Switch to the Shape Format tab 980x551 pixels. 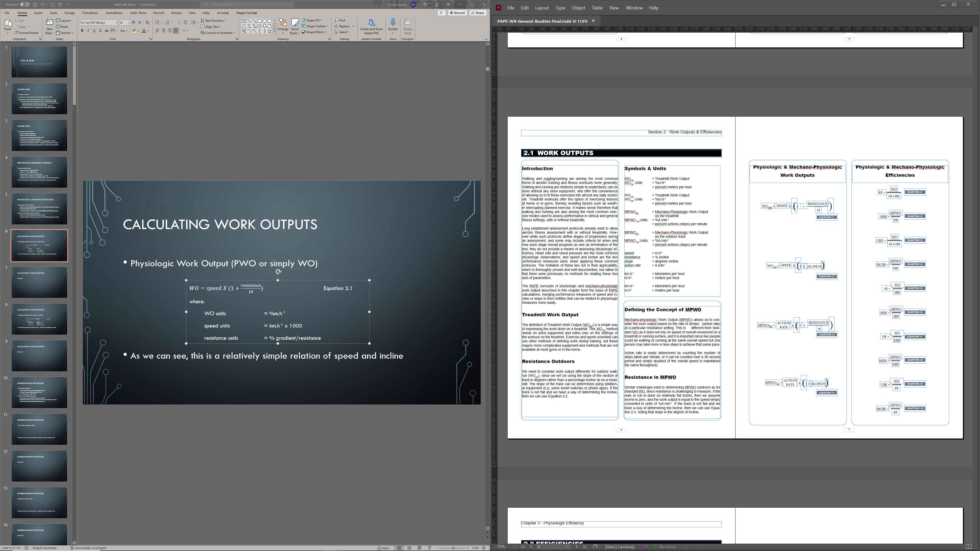click(x=247, y=13)
